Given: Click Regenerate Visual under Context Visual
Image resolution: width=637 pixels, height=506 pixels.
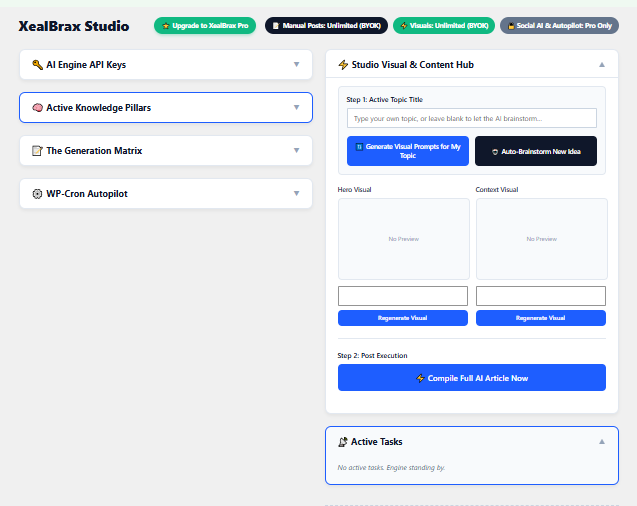Looking at the screenshot, I should point(541,318).
